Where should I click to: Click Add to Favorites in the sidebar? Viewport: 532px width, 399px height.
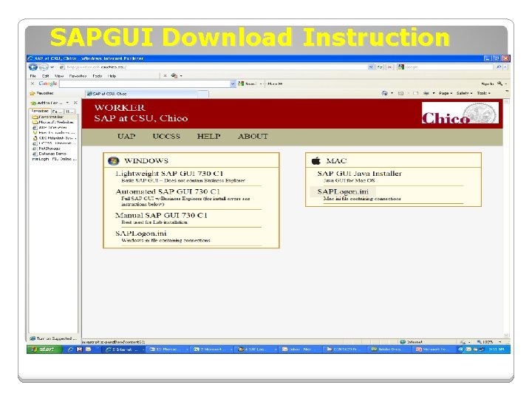pos(47,103)
